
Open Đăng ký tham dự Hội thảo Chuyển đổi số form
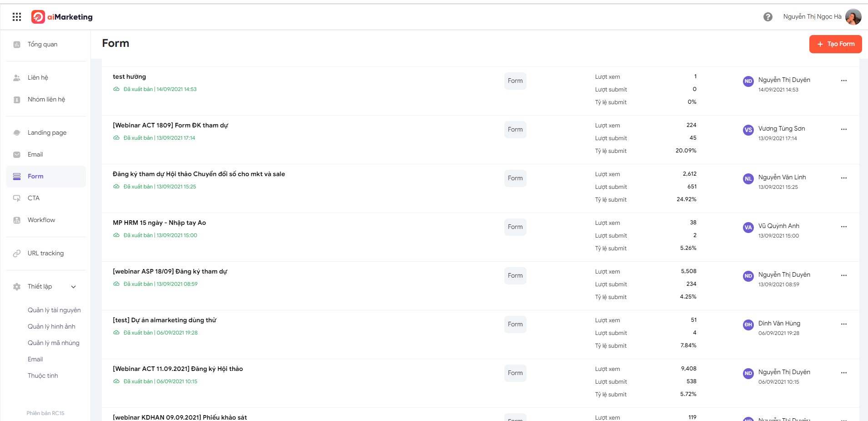tap(199, 174)
